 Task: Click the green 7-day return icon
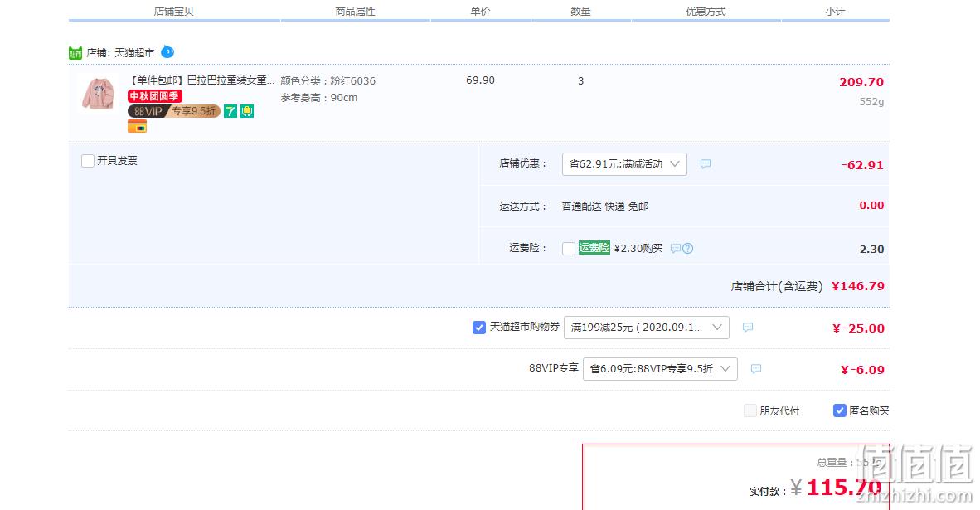pos(230,111)
